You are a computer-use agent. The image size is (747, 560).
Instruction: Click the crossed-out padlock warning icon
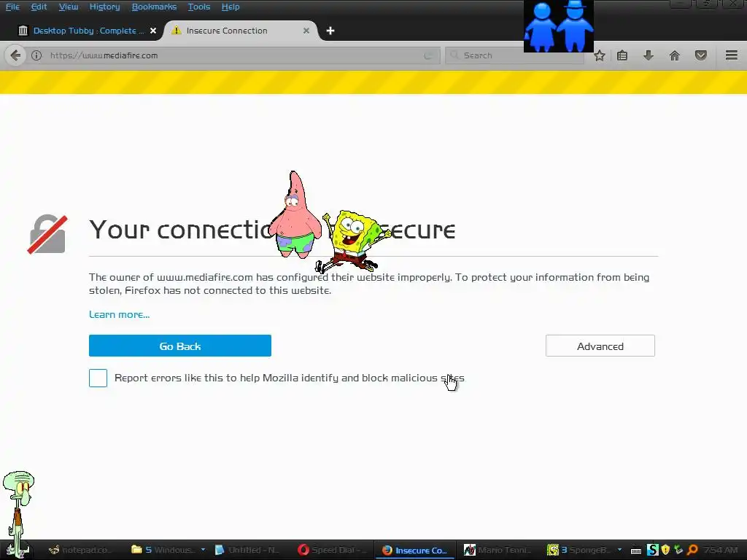[x=47, y=234]
